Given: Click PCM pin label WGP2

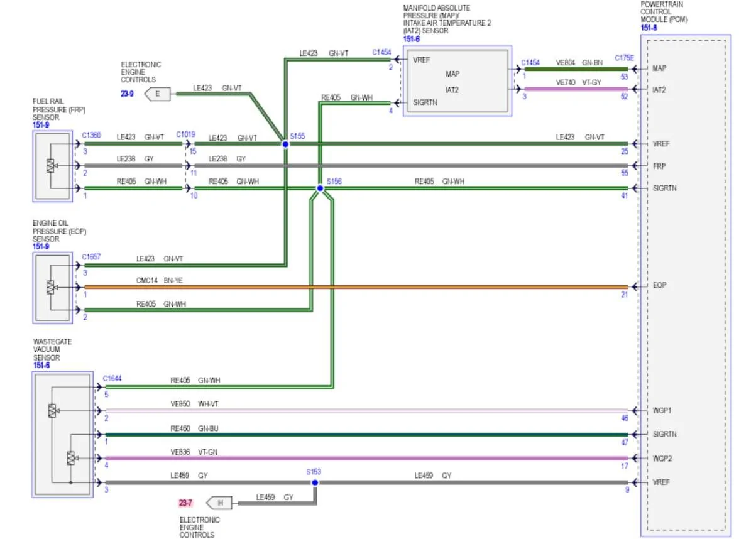Looking at the screenshot, I should (x=662, y=458).
